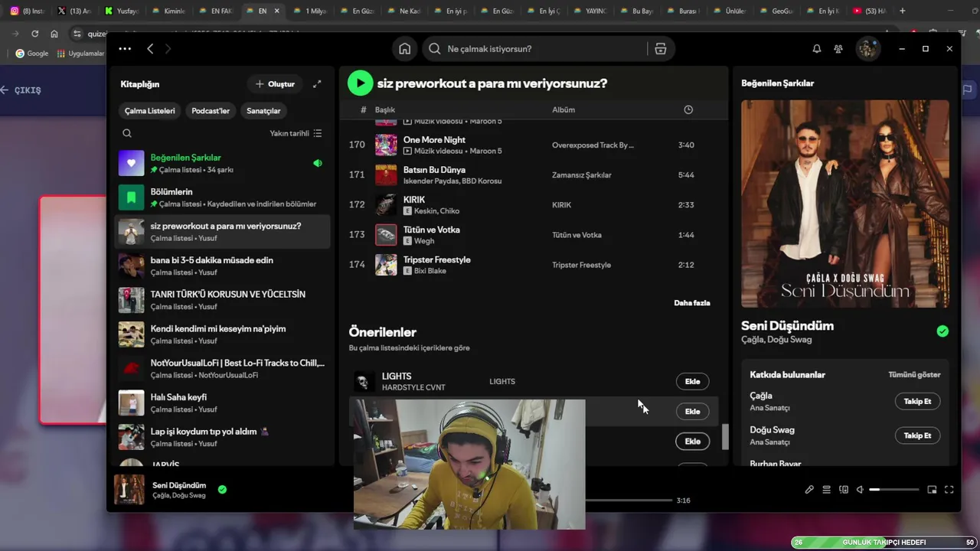
Task: Mute volume speaker icon
Action: [x=860, y=490]
